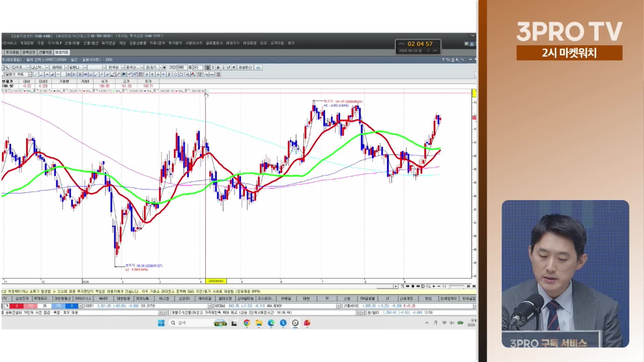Zoom in the chart with the plus icon
The width and height of the screenshot is (644, 362).
434,286
